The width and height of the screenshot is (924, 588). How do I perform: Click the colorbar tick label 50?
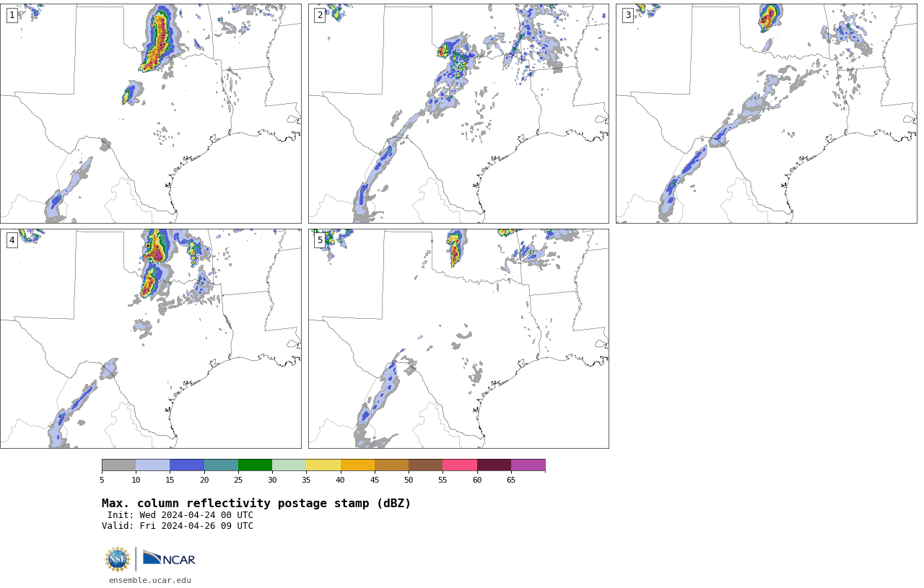[x=409, y=480]
